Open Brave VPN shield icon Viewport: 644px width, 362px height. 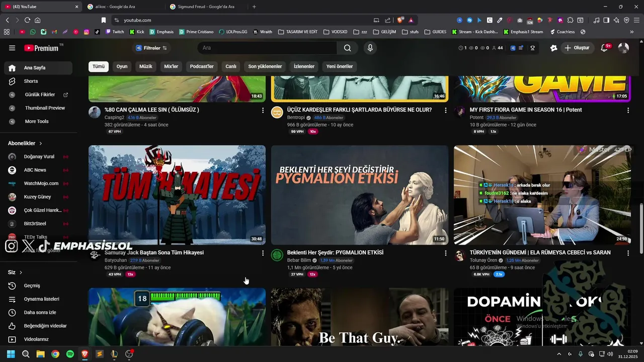coord(626,20)
